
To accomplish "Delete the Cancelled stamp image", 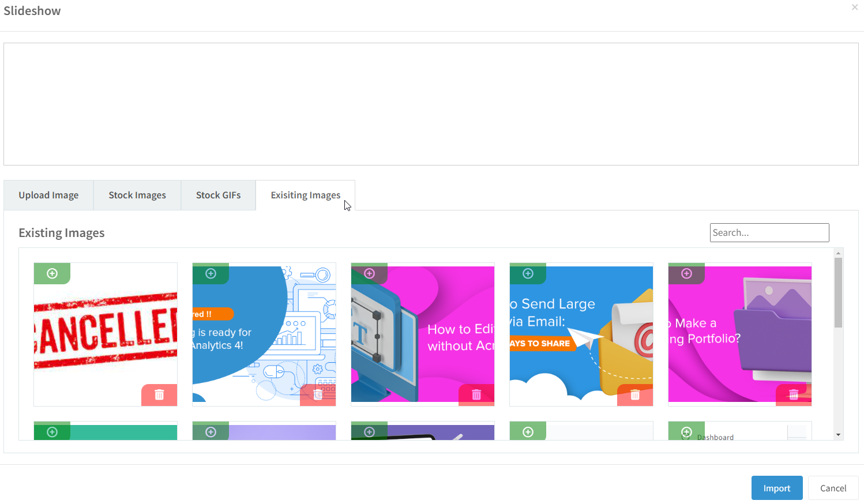I will [x=159, y=395].
